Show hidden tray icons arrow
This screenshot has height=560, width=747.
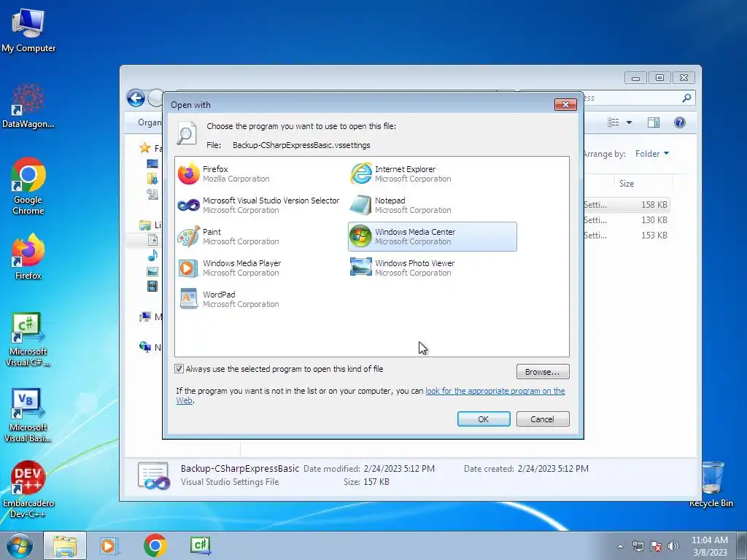[x=620, y=546]
